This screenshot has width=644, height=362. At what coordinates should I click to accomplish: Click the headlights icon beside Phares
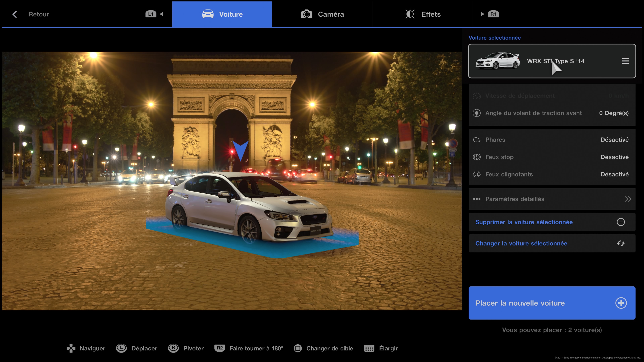pos(476,140)
